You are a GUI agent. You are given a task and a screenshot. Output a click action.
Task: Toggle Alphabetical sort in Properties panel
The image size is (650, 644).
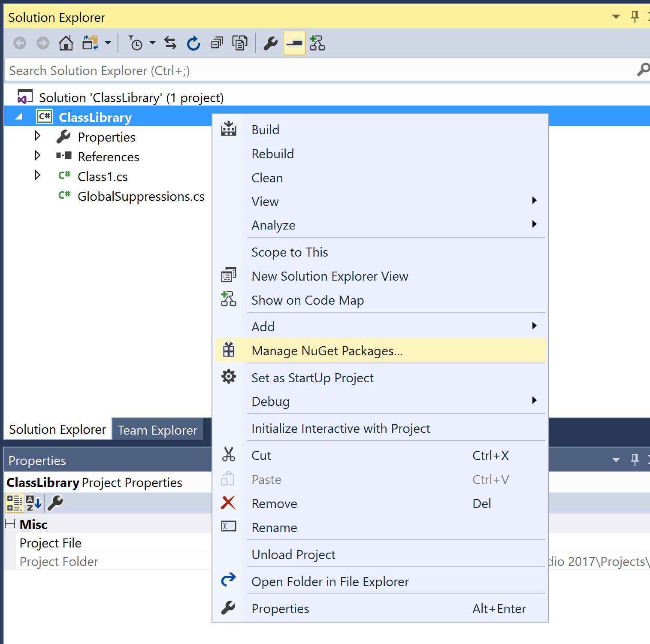point(34,502)
